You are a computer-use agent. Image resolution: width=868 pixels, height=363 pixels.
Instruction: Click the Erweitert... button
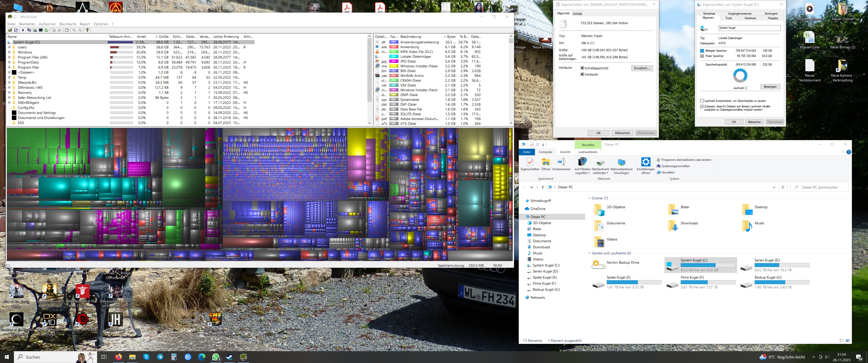click(642, 68)
